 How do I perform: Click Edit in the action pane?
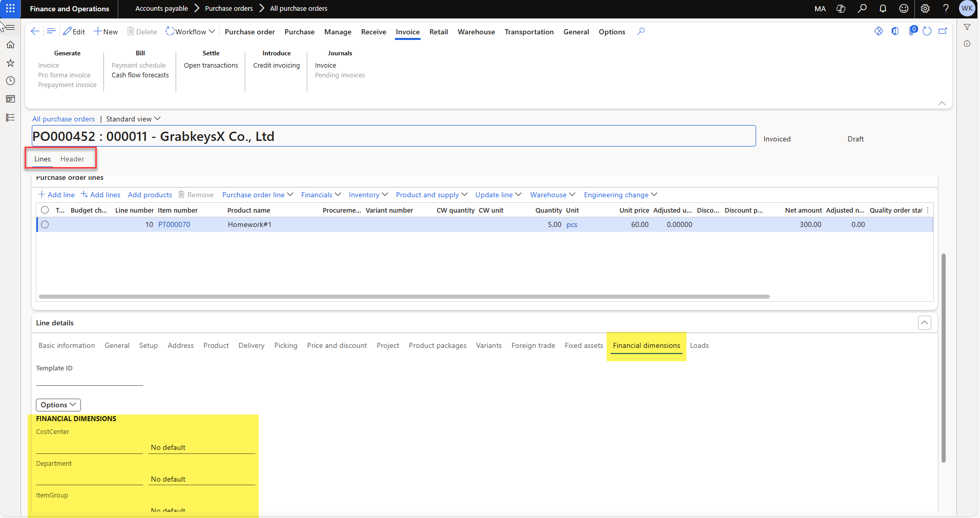pyautogui.click(x=74, y=32)
